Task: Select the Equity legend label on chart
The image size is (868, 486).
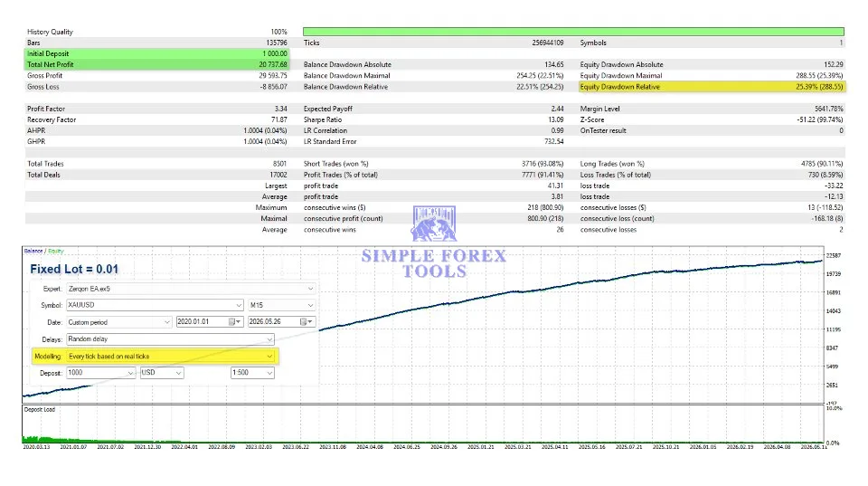Action: tap(56, 251)
